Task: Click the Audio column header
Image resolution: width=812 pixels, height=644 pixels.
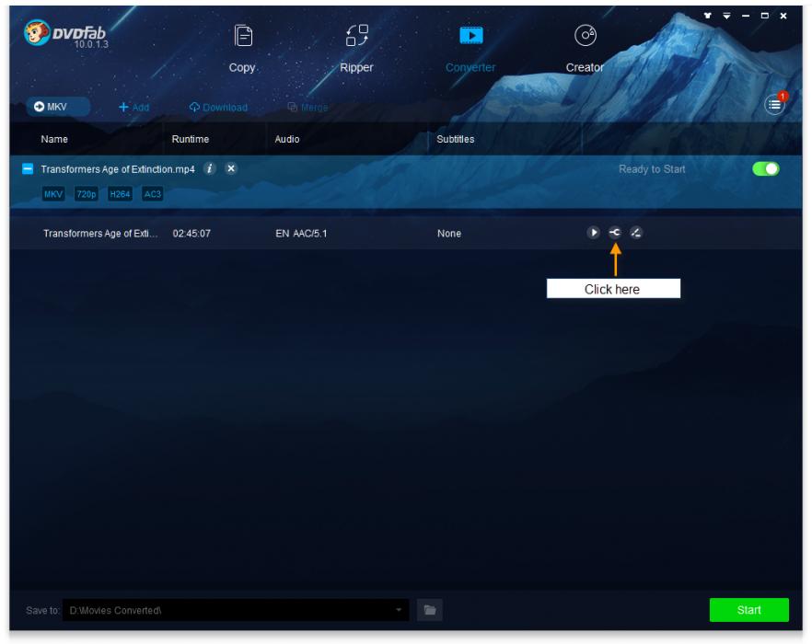Action: pos(287,139)
